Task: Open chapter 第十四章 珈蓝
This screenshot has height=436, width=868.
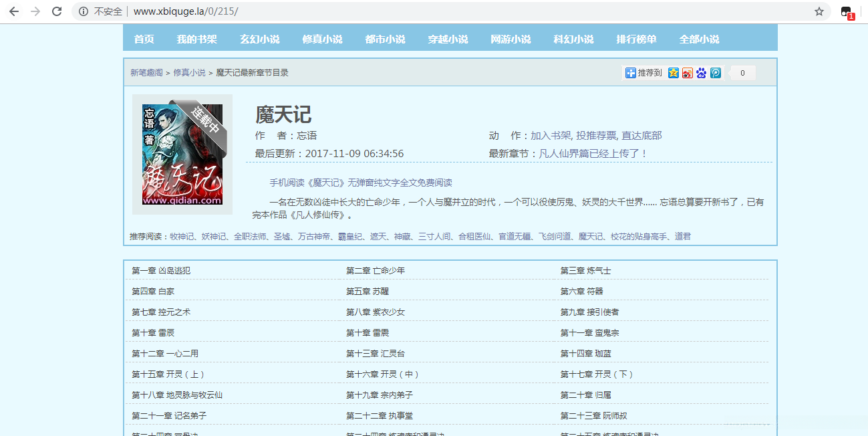Action: pyautogui.click(x=586, y=354)
